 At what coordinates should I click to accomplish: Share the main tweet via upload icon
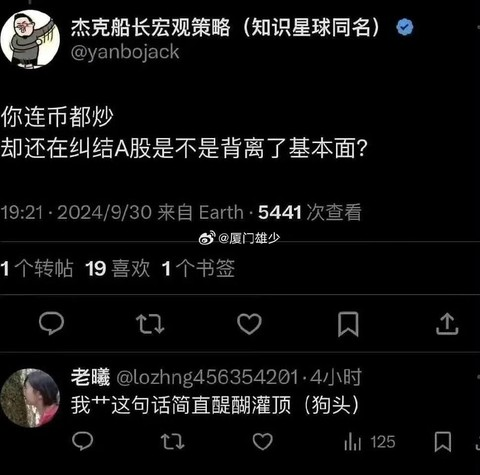447,324
